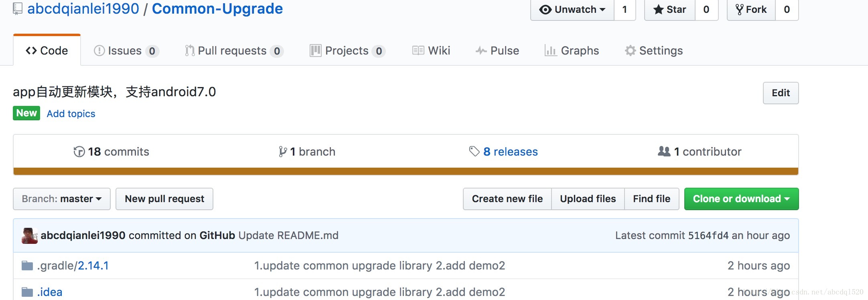Screen dimensions: 868x300
Task: Click the green New label
Action: pos(26,113)
